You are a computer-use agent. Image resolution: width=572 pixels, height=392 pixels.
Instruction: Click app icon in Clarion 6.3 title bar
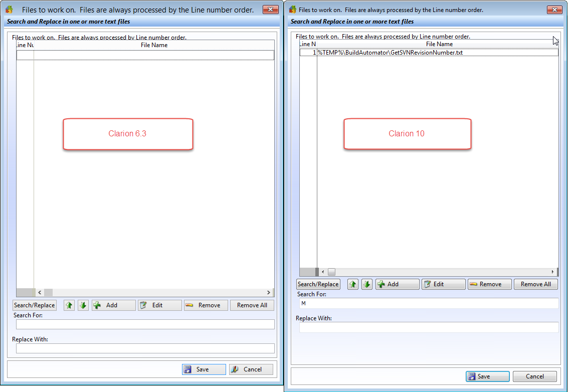click(x=10, y=10)
